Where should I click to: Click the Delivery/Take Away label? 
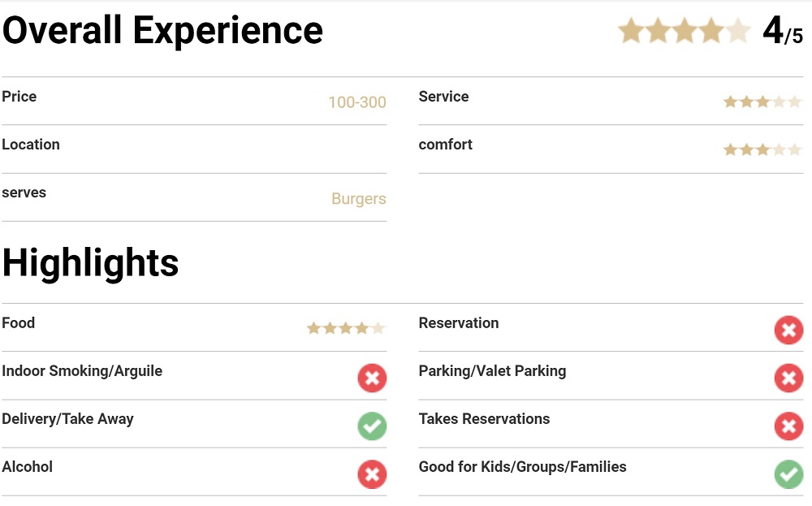coord(67,419)
